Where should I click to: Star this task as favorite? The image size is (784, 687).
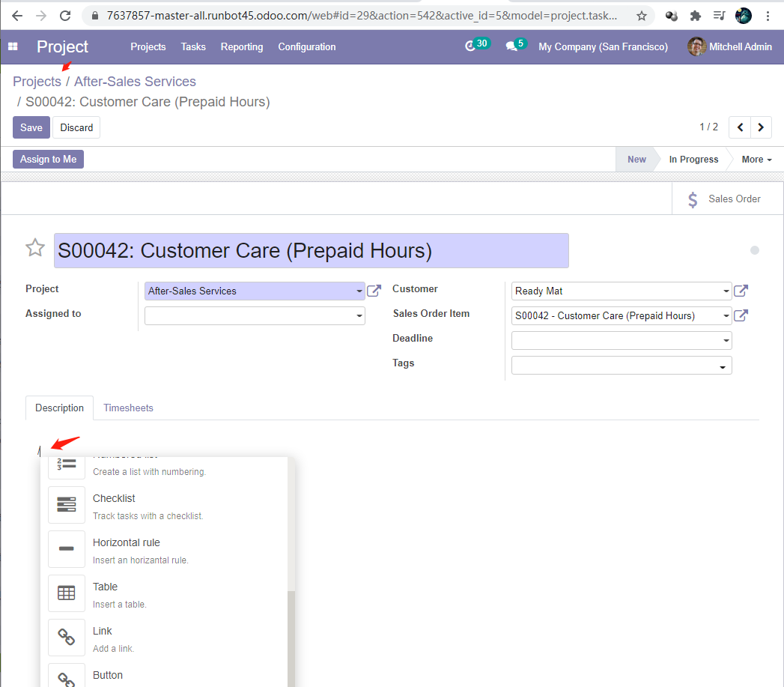pos(35,248)
